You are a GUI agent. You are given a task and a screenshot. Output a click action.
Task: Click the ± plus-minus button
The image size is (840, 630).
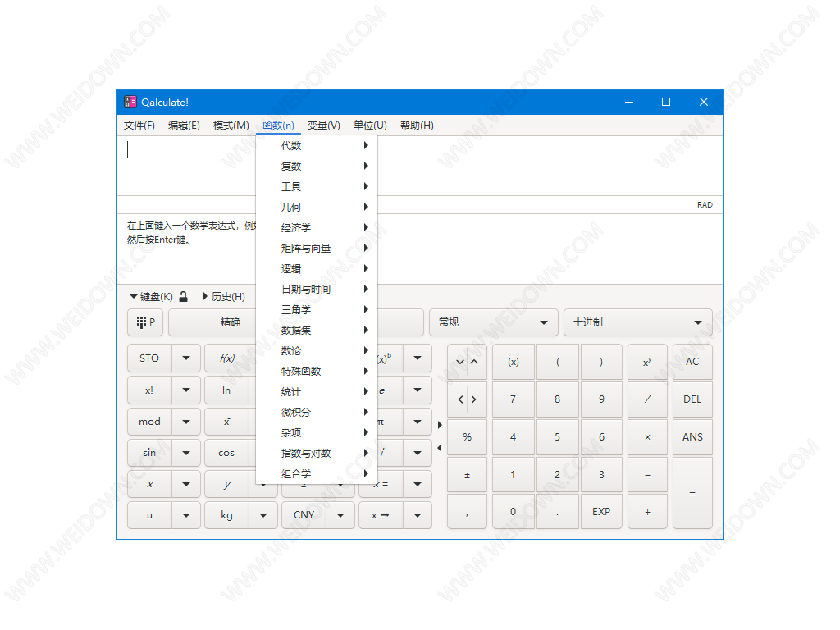coord(467,475)
